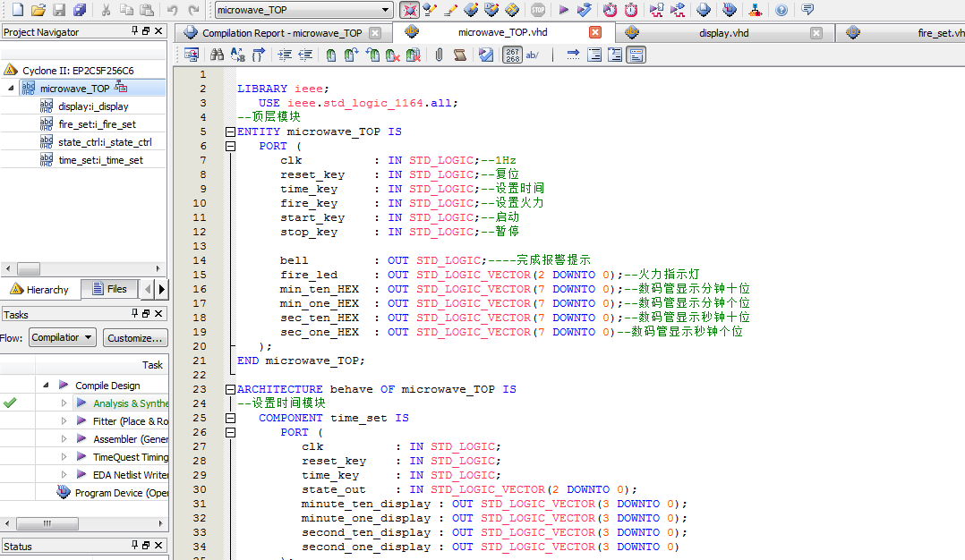Click the New File icon

coord(17,10)
